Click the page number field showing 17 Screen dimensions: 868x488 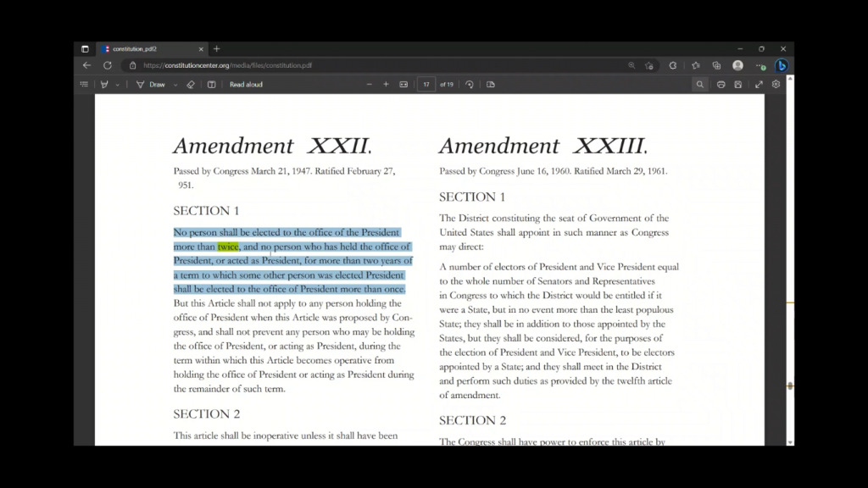426,85
